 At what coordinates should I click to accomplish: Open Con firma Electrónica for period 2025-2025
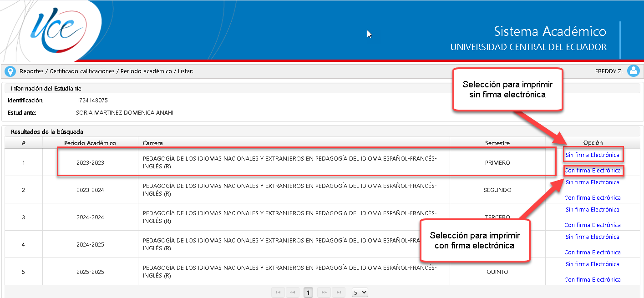(x=592, y=280)
